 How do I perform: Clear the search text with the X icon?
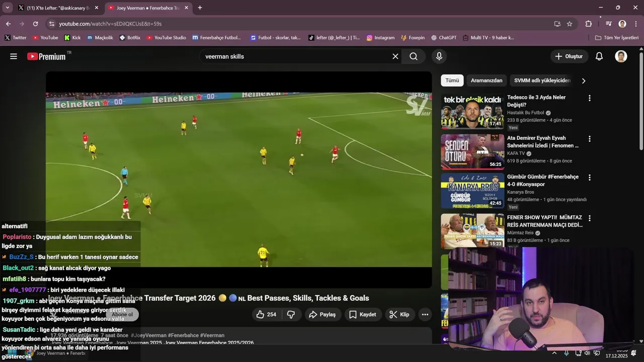tap(395, 56)
